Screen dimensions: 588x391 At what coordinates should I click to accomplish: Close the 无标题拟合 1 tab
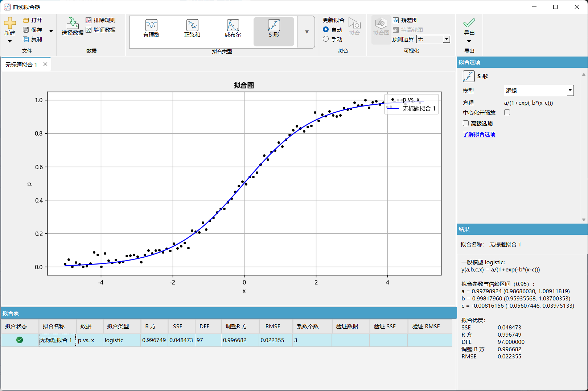[x=45, y=64]
